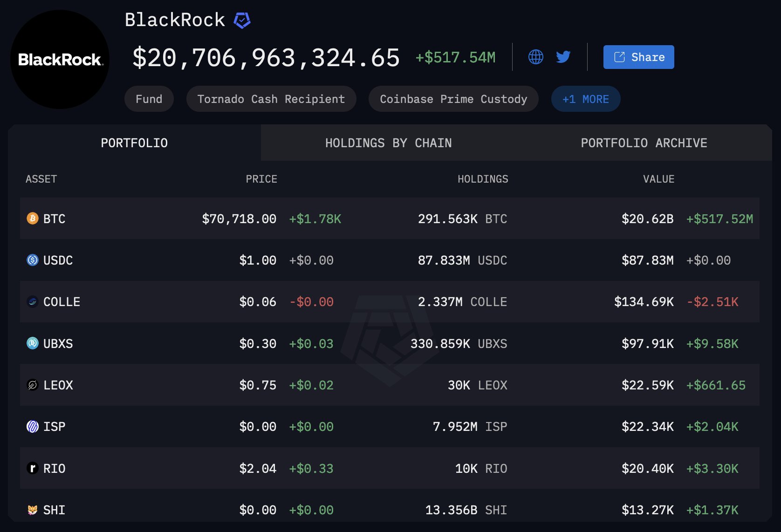
Task: Open the COLLE asset name
Action: [62, 302]
